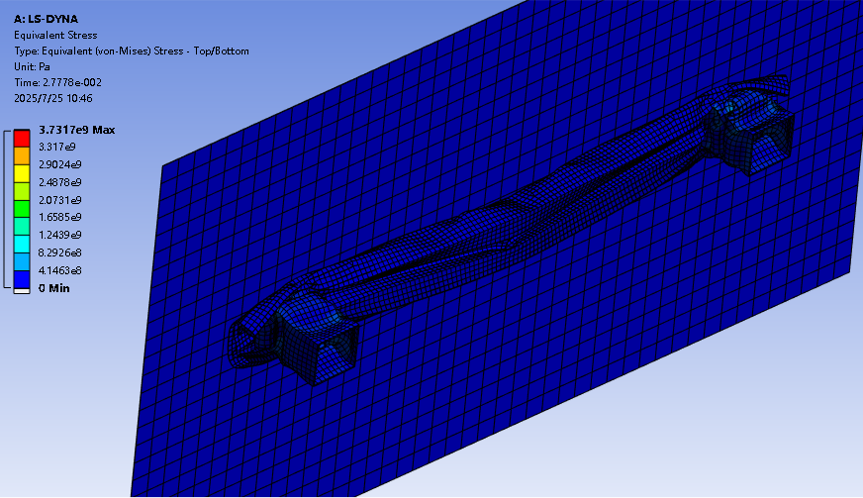Screen dimensions: 863x498
Task: Click the Unit: Pa label
Action: coord(32,67)
